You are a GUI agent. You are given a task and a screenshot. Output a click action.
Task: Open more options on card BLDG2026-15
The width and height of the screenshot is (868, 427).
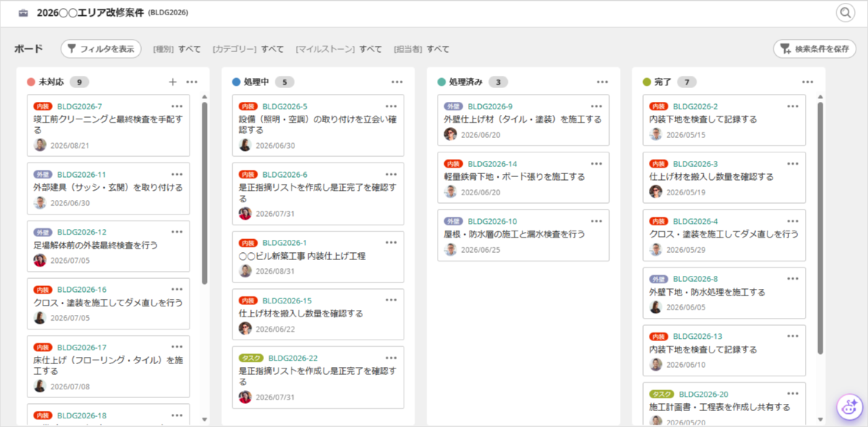pyautogui.click(x=391, y=300)
